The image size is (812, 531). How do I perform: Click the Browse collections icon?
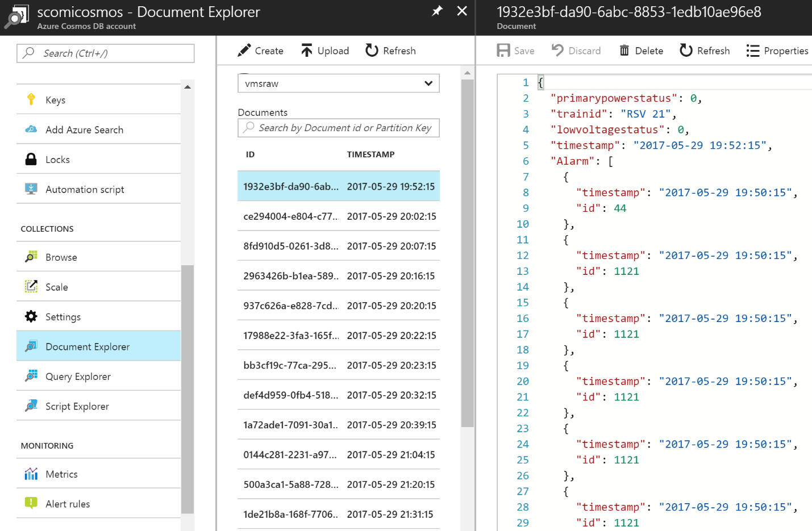point(31,257)
